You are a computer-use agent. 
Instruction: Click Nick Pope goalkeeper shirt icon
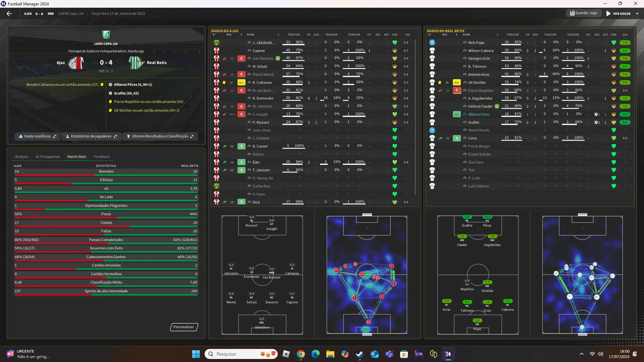click(x=432, y=43)
